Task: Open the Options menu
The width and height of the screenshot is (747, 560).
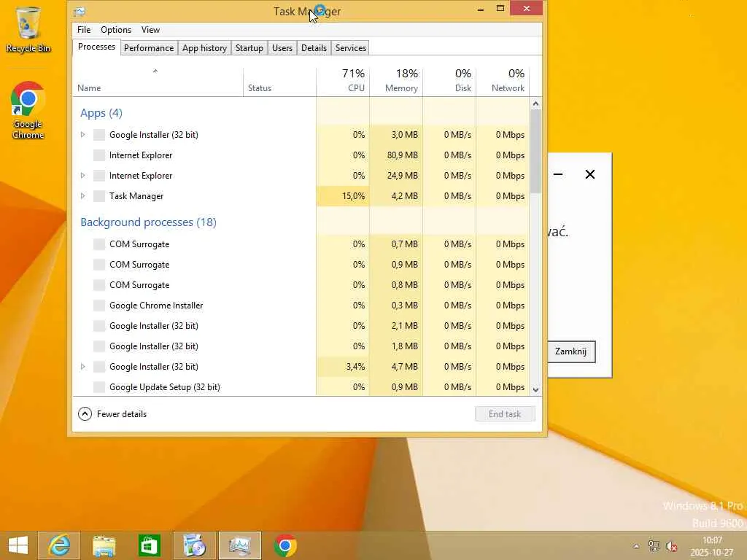Action: pyautogui.click(x=116, y=29)
